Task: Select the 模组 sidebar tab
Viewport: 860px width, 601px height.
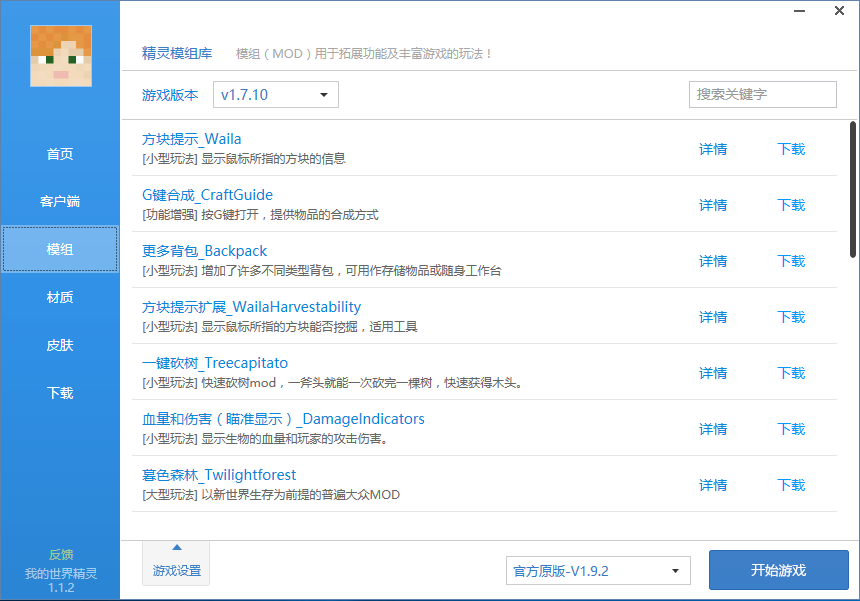Action: click(x=60, y=249)
